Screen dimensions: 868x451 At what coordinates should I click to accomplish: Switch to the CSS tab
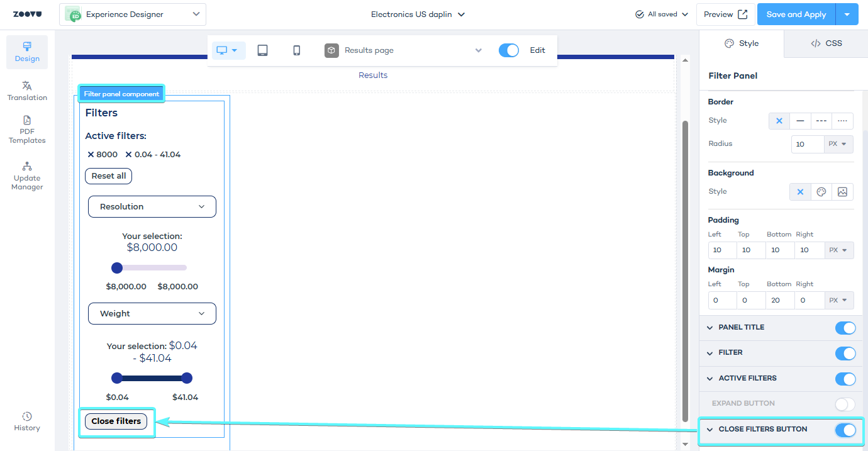point(826,43)
